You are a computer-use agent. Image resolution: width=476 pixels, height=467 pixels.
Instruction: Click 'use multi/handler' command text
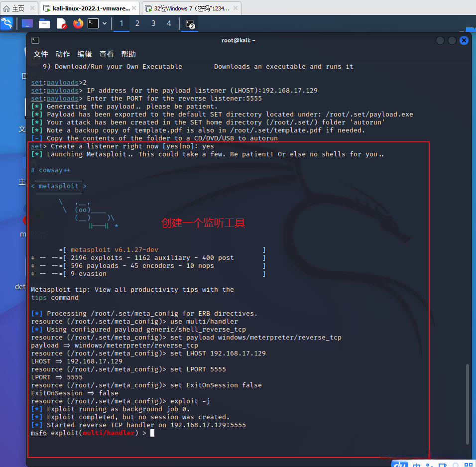point(204,321)
